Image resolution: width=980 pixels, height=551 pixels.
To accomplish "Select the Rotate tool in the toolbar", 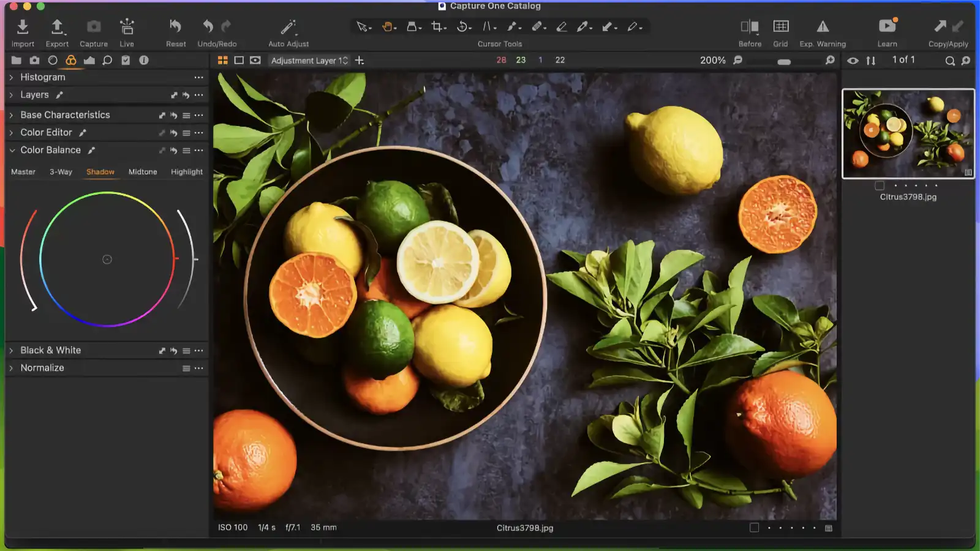I will click(x=463, y=27).
